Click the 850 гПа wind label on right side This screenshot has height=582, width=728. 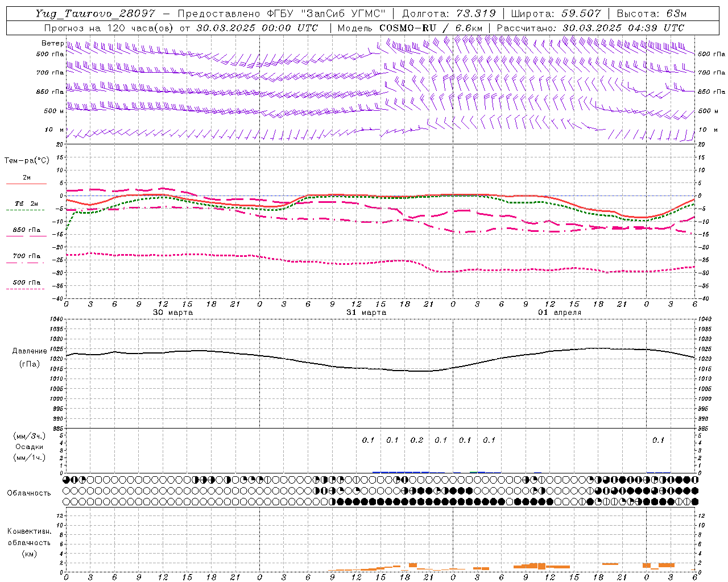point(712,92)
